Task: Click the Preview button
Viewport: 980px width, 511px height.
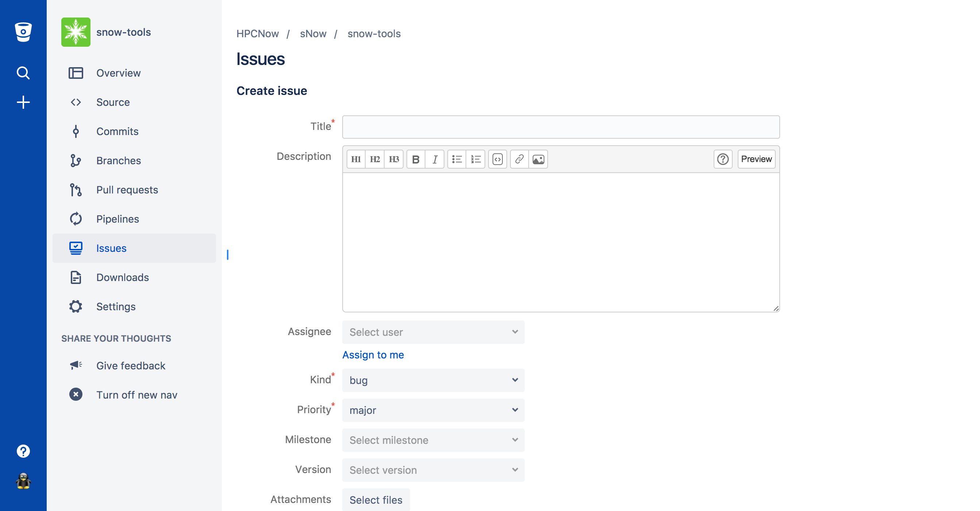Action: (x=756, y=159)
